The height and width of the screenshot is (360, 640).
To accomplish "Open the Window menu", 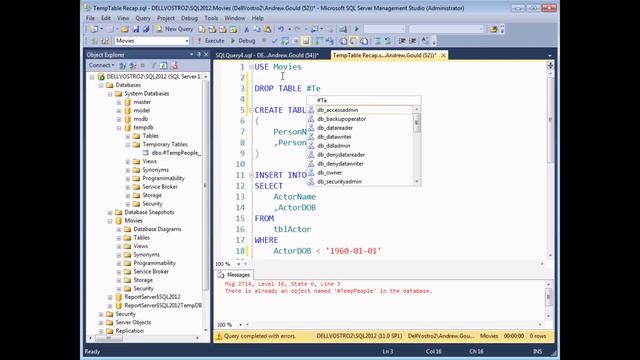I will click(235, 18).
